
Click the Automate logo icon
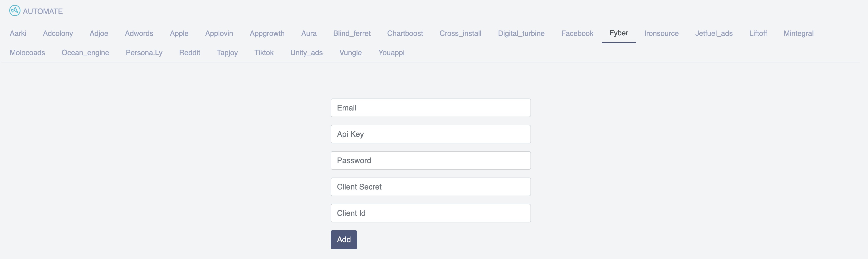coord(15,11)
